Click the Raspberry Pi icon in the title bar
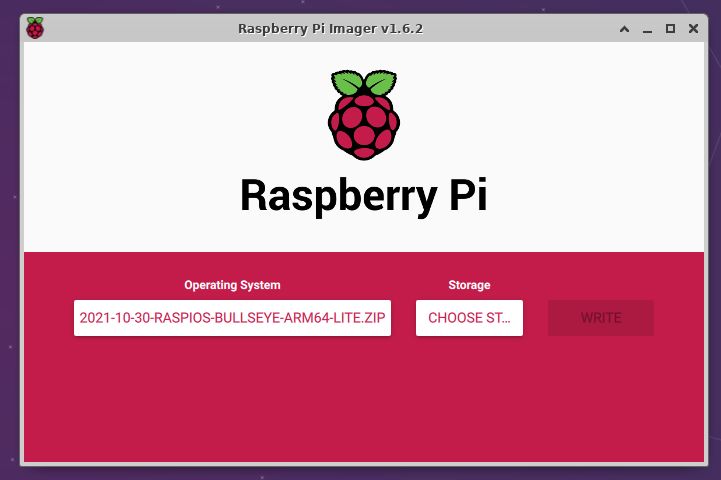Viewport: 721px width, 480px height. point(35,28)
